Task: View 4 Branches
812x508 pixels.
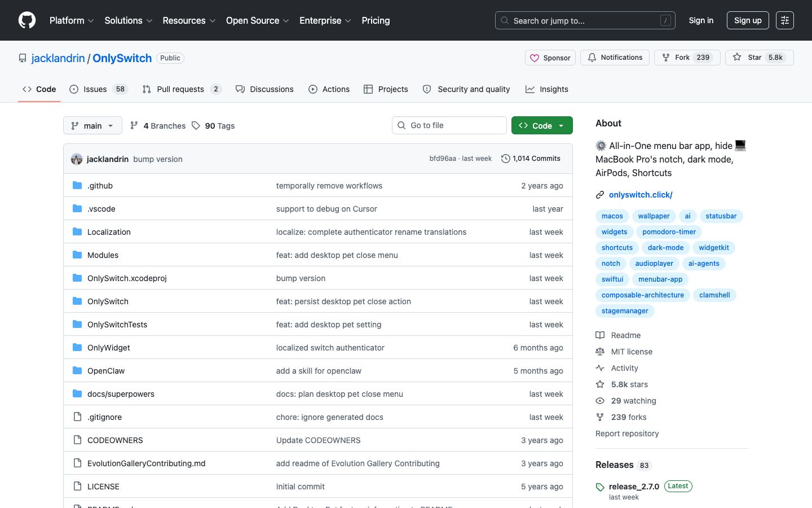Action: click(158, 125)
